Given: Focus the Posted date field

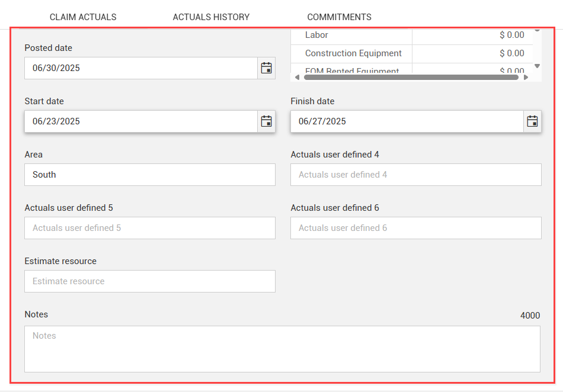Looking at the screenshot, I should 141,68.
